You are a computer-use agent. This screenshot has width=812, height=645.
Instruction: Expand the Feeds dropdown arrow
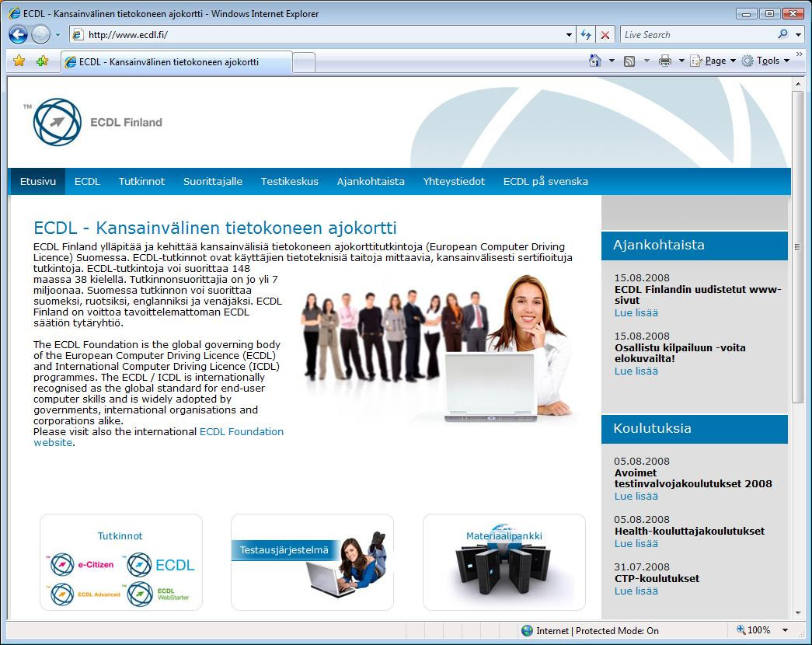coord(646,61)
